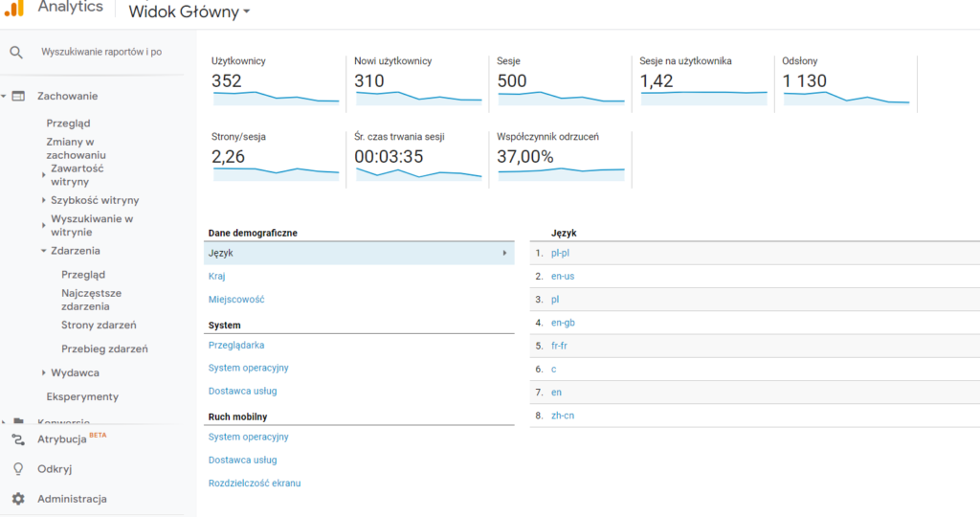Select Dostawca usług under System
Screen dimensions: 980x517
point(242,392)
